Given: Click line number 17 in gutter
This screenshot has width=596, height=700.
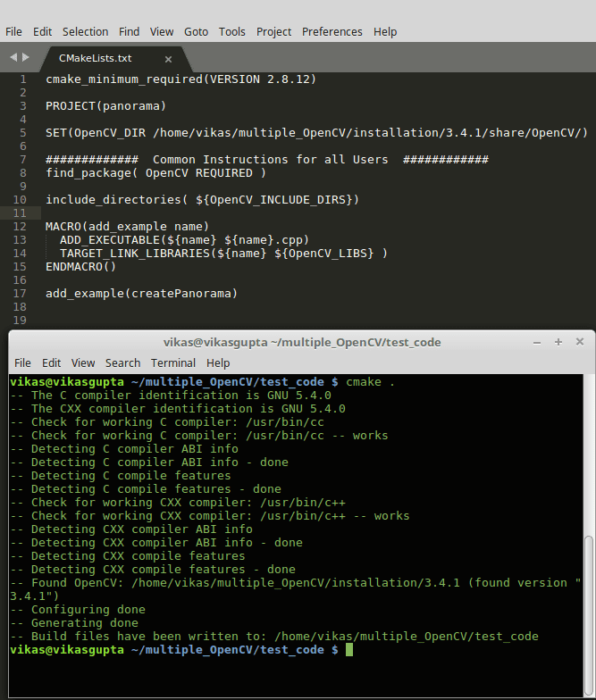Looking at the screenshot, I should [x=20, y=293].
